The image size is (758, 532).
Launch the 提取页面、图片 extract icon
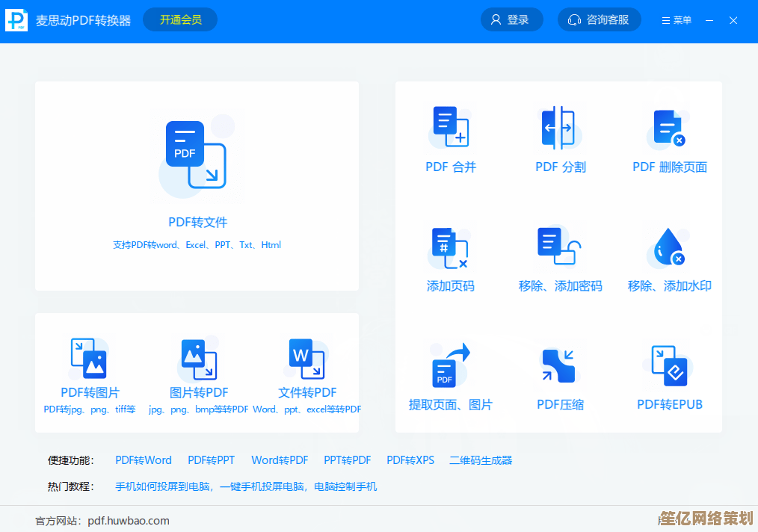(x=450, y=365)
